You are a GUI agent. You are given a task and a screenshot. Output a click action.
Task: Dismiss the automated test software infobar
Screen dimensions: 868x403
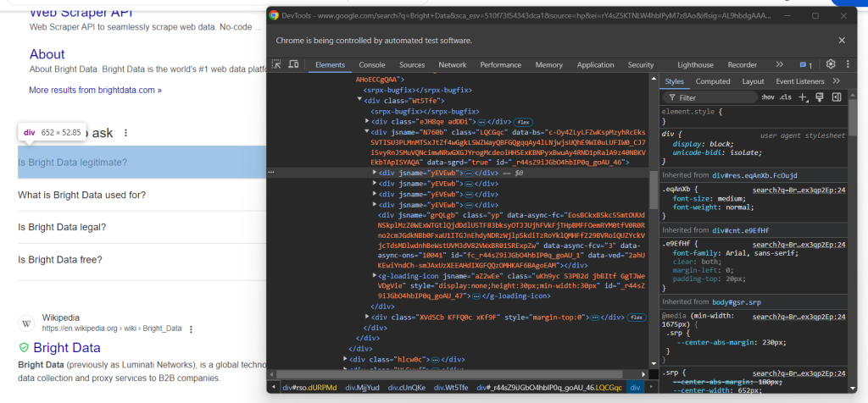[842, 40]
